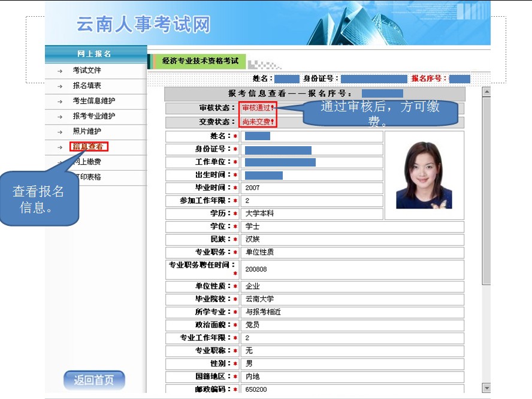This screenshot has width=532, height=399.
Task: Click the applicant photo thumbnail
Action: (425, 174)
